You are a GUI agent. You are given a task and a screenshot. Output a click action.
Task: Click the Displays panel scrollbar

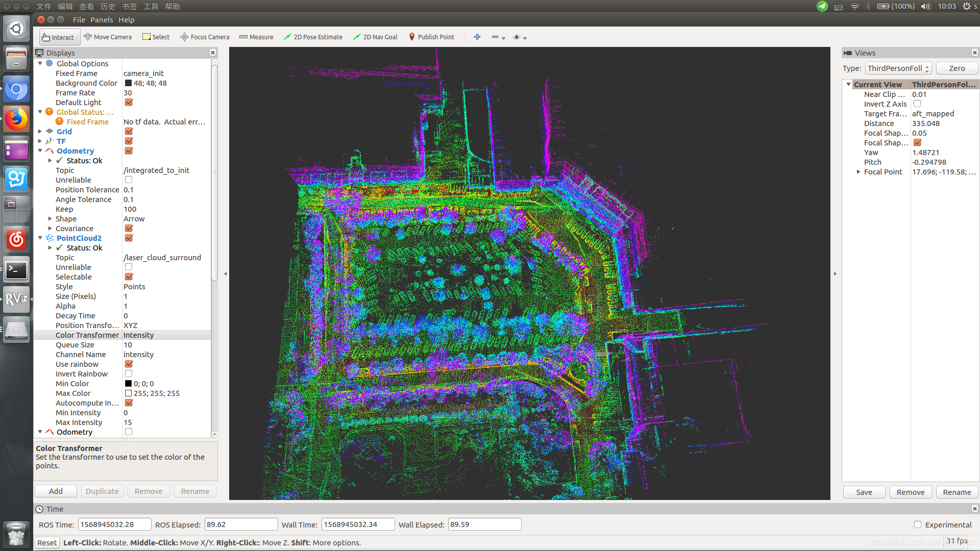point(214,173)
